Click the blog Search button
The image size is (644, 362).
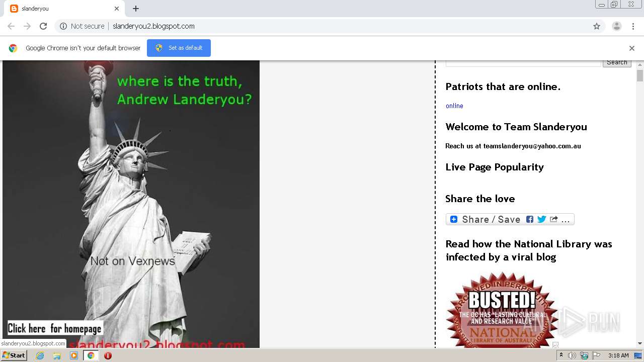(x=617, y=63)
